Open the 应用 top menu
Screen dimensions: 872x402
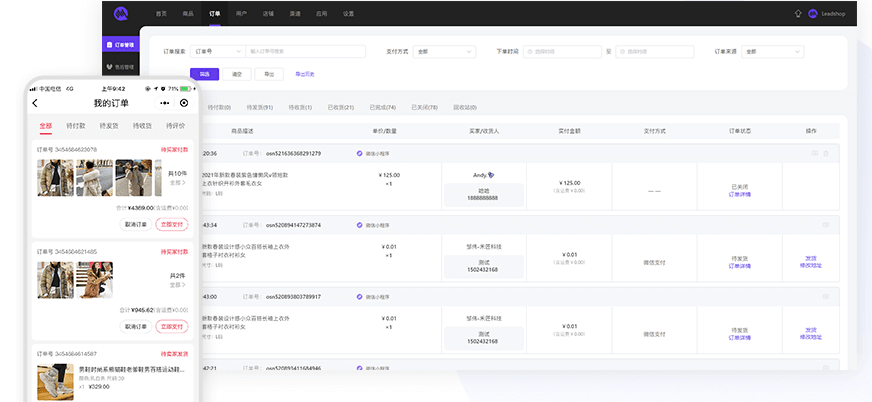[321, 14]
